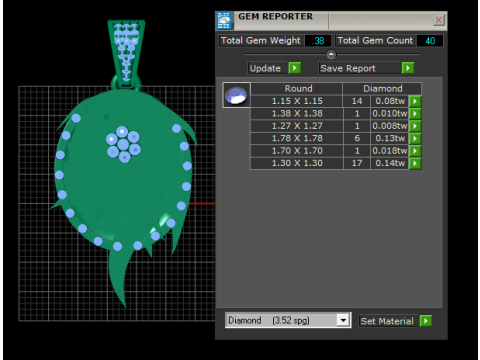Click the 0.008tw weight cell
480x360 pixels.
[x=390, y=126]
